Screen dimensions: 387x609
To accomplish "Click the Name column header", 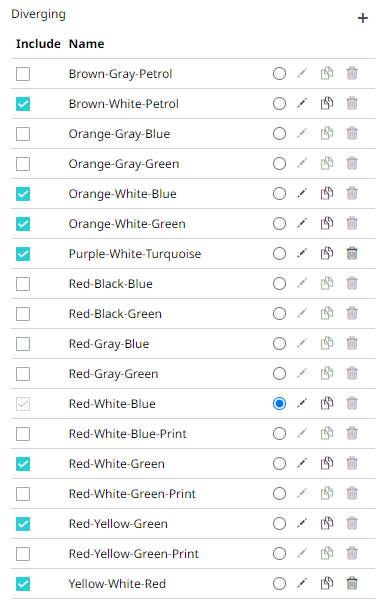I will pyautogui.click(x=87, y=44).
